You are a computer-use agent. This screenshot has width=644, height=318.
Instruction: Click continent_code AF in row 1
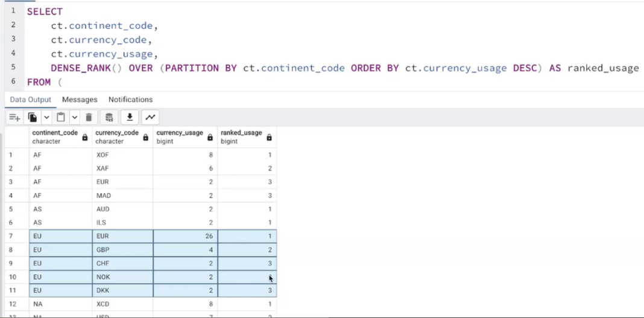[61, 155]
